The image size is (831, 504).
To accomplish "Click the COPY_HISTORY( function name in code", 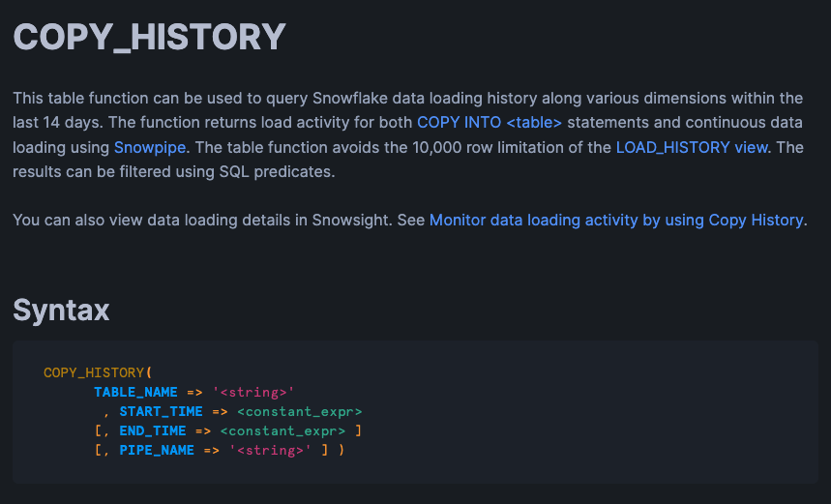I will [x=98, y=372].
